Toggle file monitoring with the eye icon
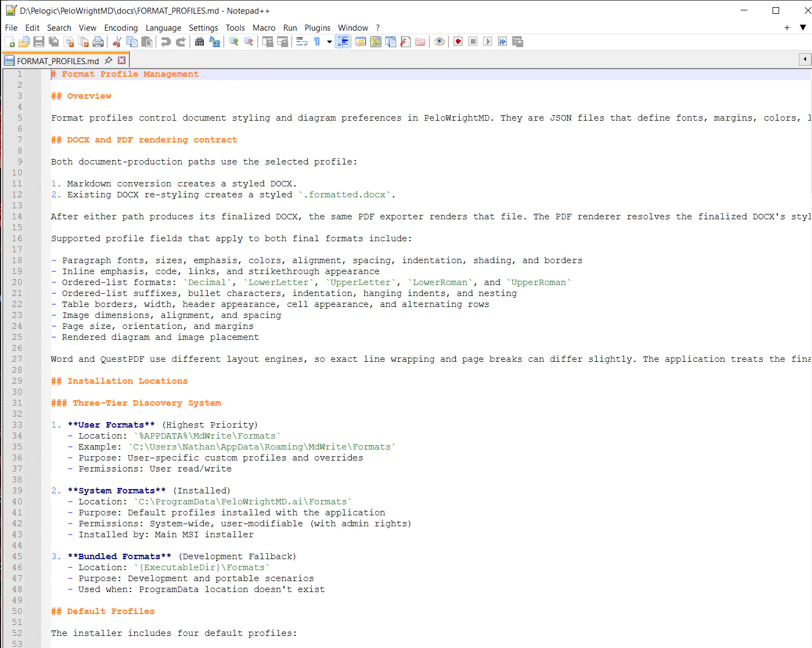This screenshot has width=812, height=648. pyautogui.click(x=439, y=42)
